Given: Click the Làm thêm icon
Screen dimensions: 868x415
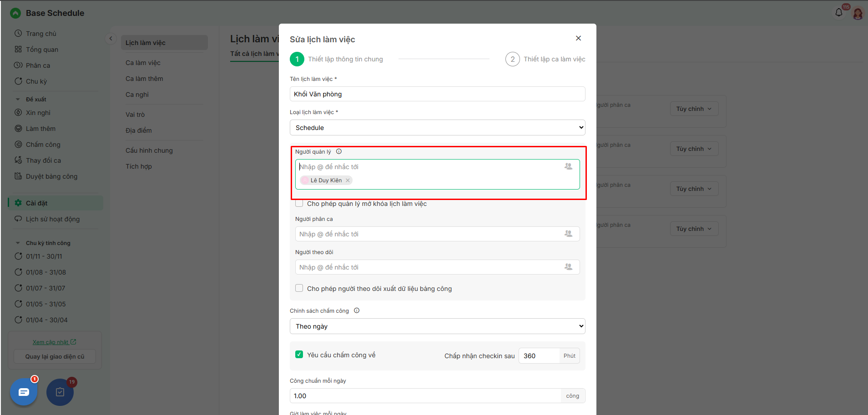Looking at the screenshot, I should tap(18, 128).
